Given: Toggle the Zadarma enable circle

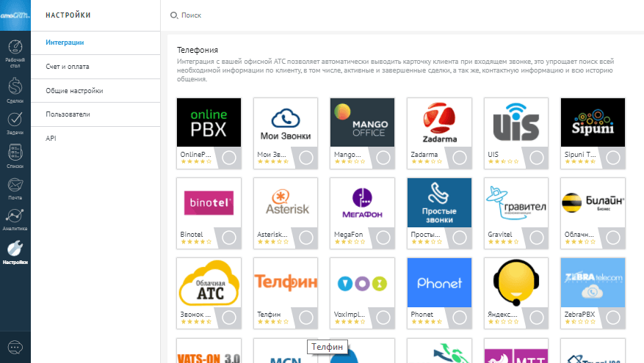Looking at the screenshot, I should 460,158.
